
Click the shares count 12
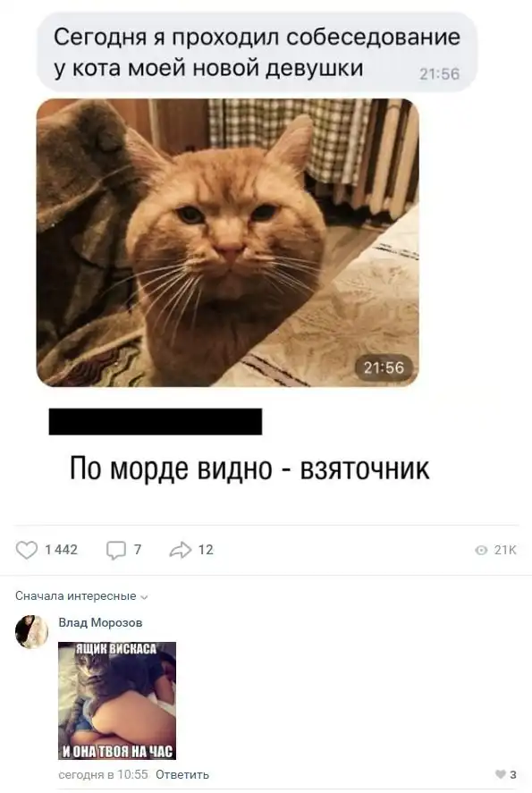coord(206,550)
